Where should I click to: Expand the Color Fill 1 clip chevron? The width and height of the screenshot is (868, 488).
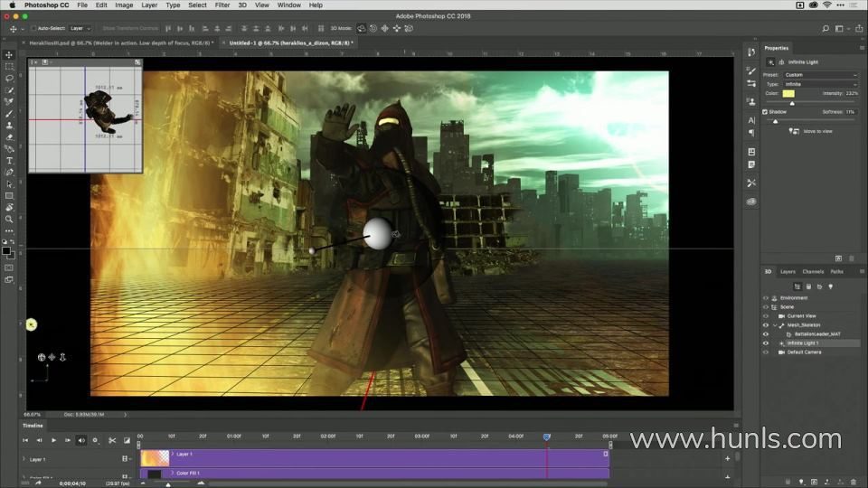(173, 473)
